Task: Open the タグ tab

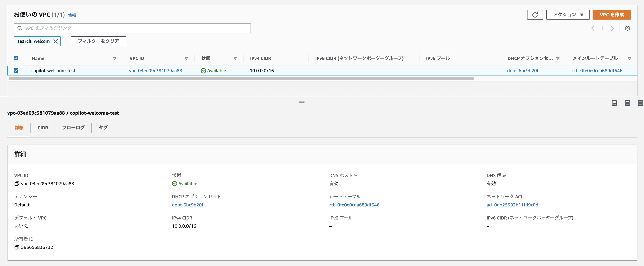Action: (x=103, y=128)
